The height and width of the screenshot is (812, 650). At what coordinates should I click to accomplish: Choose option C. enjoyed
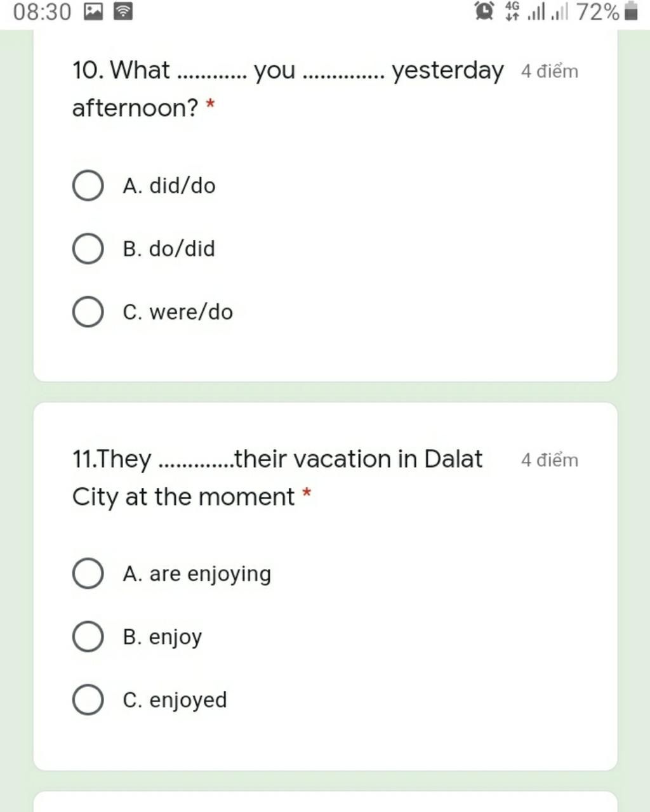point(150,700)
